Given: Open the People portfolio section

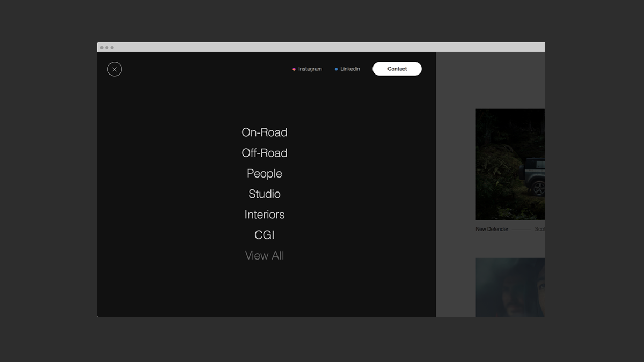Looking at the screenshot, I should [265, 173].
